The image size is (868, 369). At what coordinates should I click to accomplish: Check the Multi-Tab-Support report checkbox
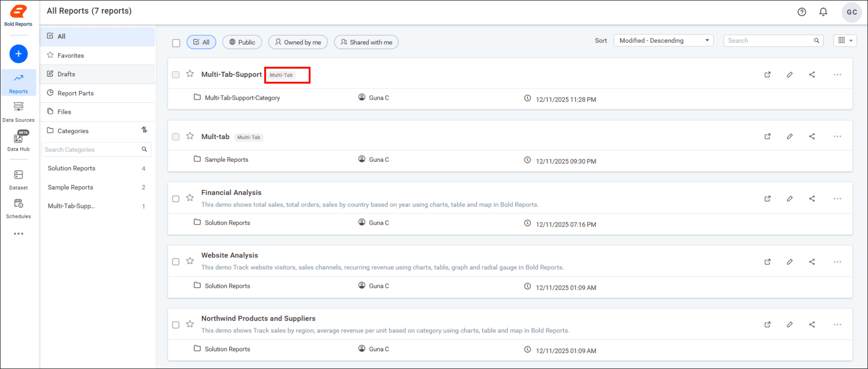pyautogui.click(x=176, y=75)
